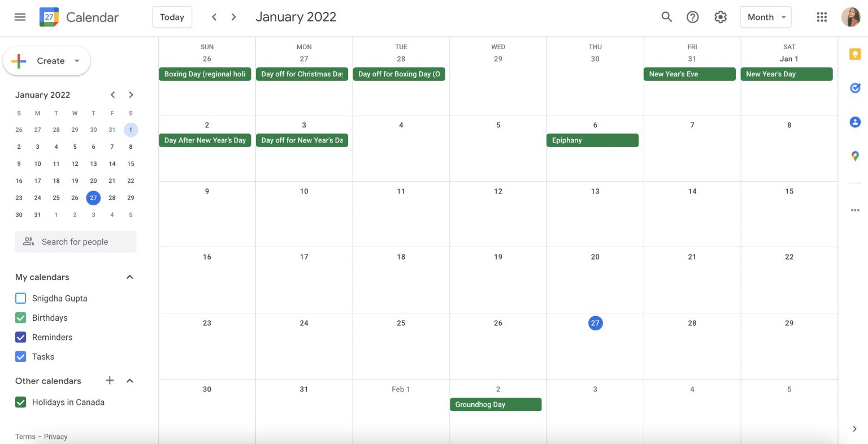Image resolution: width=868 pixels, height=444 pixels.
Task: Open the Month view dropdown
Action: tap(766, 17)
